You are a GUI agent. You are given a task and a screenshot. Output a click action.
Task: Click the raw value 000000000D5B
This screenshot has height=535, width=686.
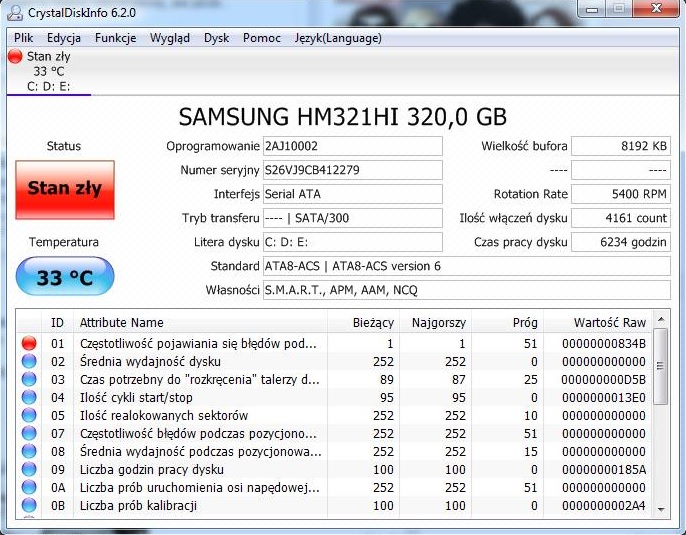(604, 379)
